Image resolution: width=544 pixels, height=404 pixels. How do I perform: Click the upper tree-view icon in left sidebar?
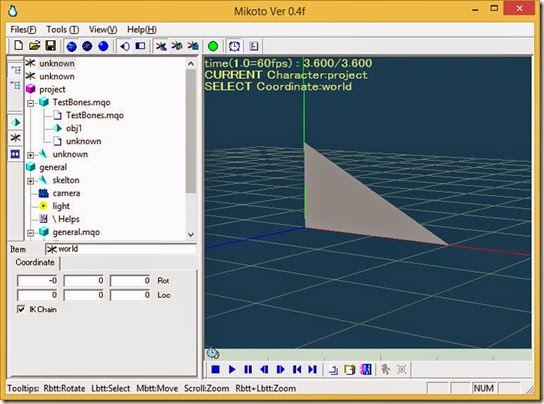click(15, 70)
